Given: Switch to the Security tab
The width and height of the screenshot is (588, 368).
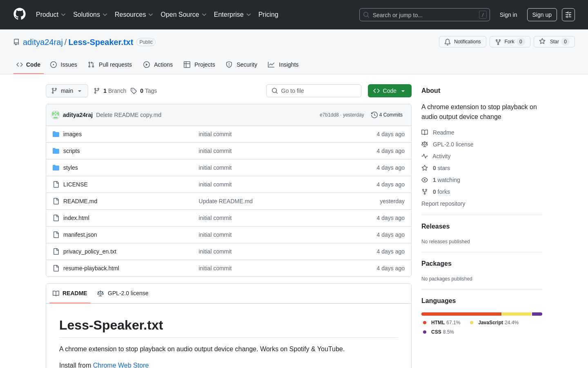Looking at the screenshot, I should pos(242,65).
